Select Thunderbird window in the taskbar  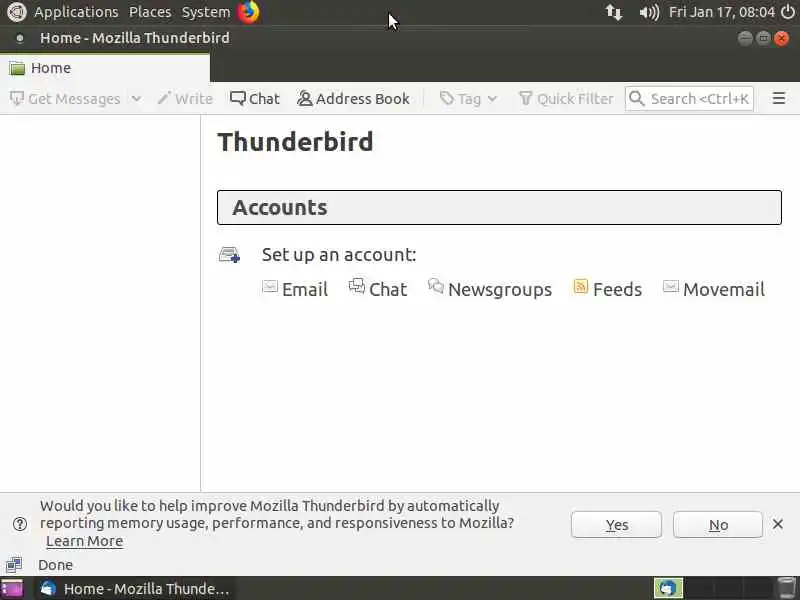136,588
